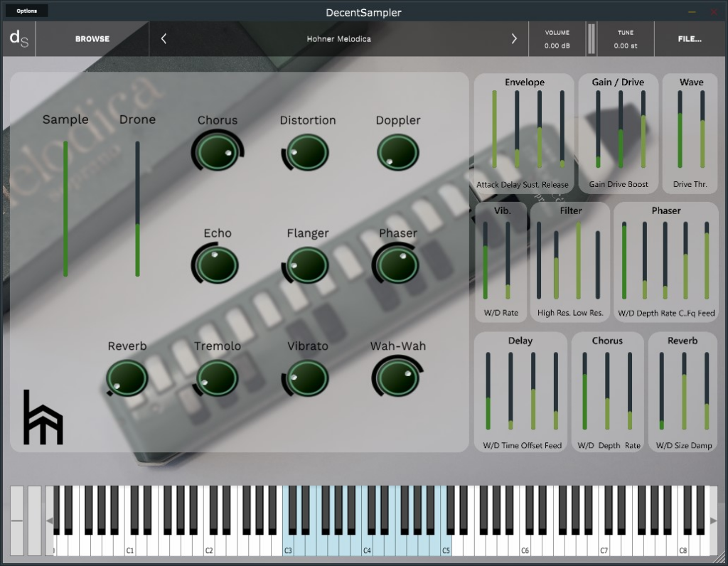728x566 pixels.
Task: Go to the previous preset arrow
Action: [164, 39]
